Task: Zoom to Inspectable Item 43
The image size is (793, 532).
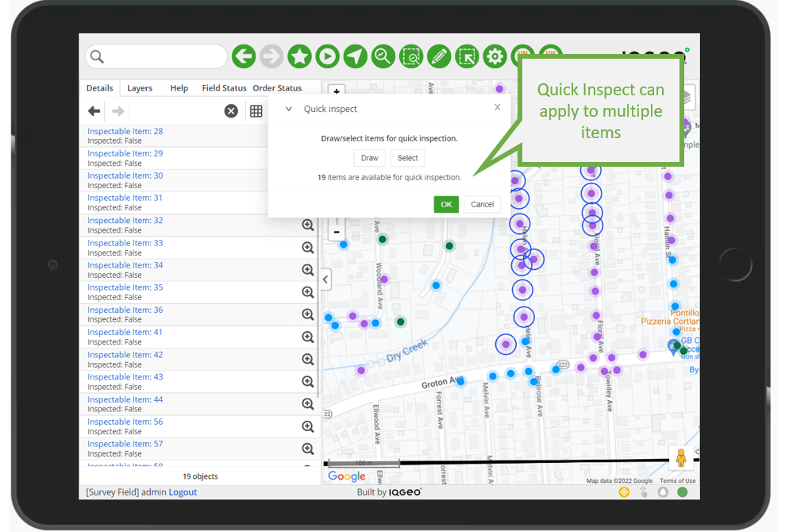Action: tap(307, 381)
